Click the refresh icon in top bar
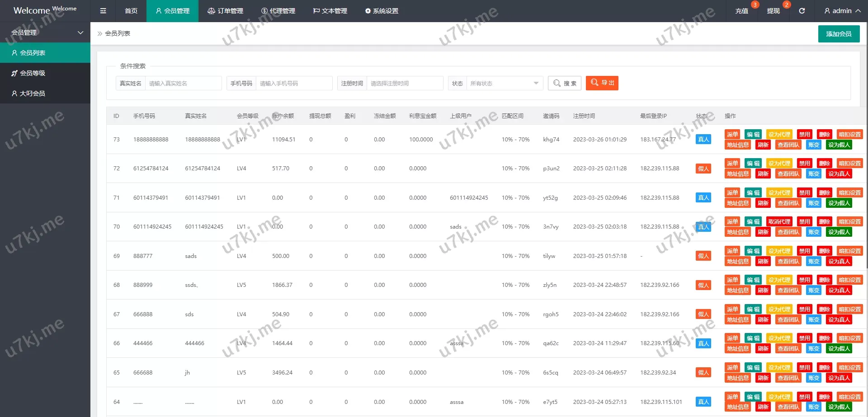 802,11
